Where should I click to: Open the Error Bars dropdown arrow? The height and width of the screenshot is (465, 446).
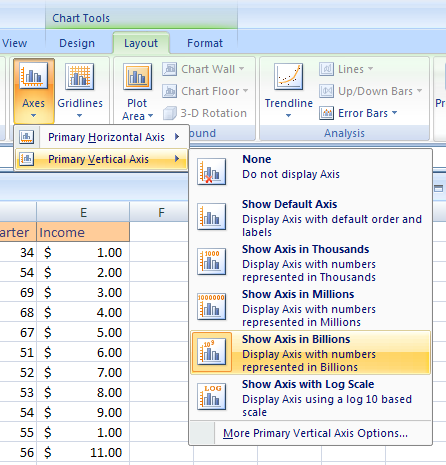(x=394, y=113)
